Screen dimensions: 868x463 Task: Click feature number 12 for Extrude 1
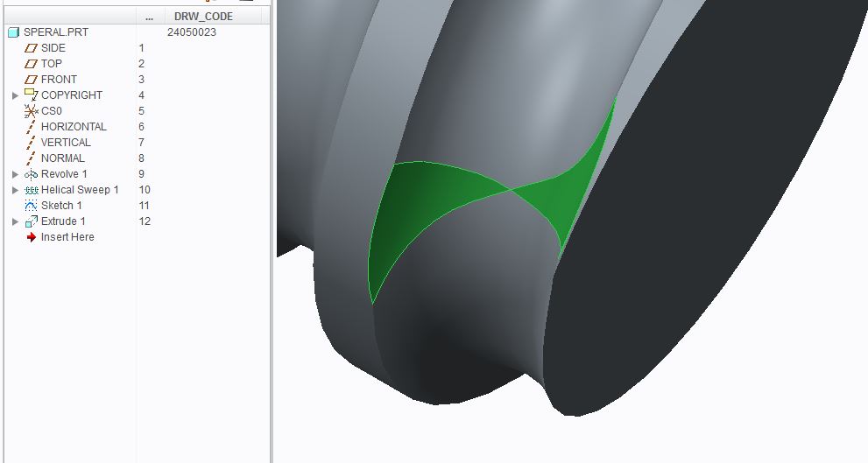tap(145, 221)
